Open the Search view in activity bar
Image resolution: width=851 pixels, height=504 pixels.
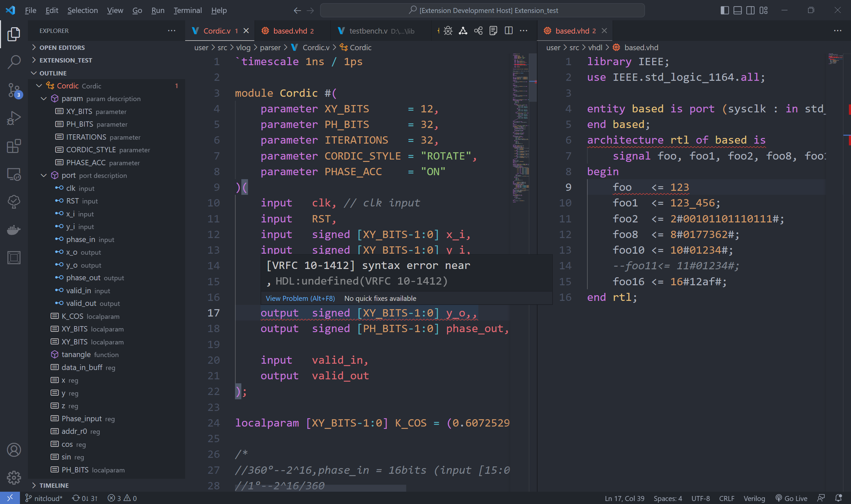pyautogui.click(x=14, y=62)
